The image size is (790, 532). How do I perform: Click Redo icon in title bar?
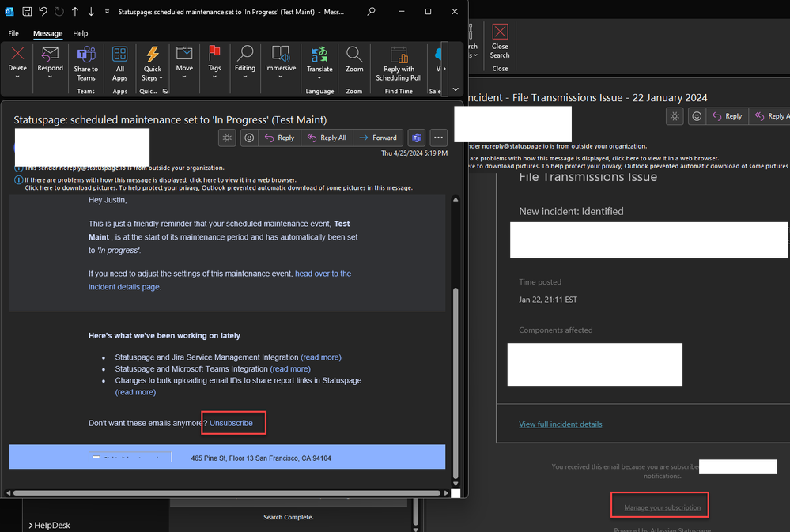click(59, 11)
